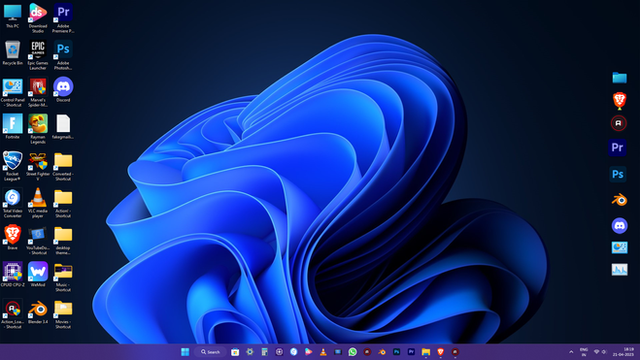The image size is (640, 360).
Task: Open the Recycle Bin
Action: [13, 53]
